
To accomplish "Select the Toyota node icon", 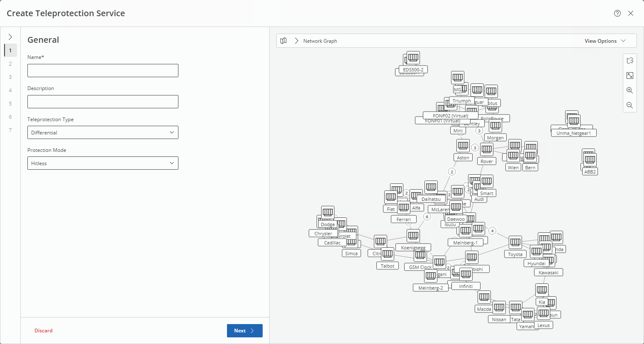I will (515, 242).
